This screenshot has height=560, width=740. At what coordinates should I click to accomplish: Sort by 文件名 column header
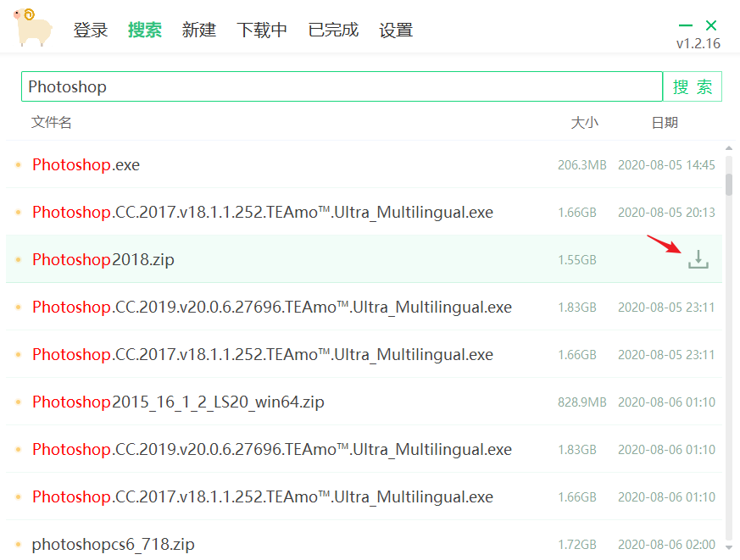click(52, 123)
